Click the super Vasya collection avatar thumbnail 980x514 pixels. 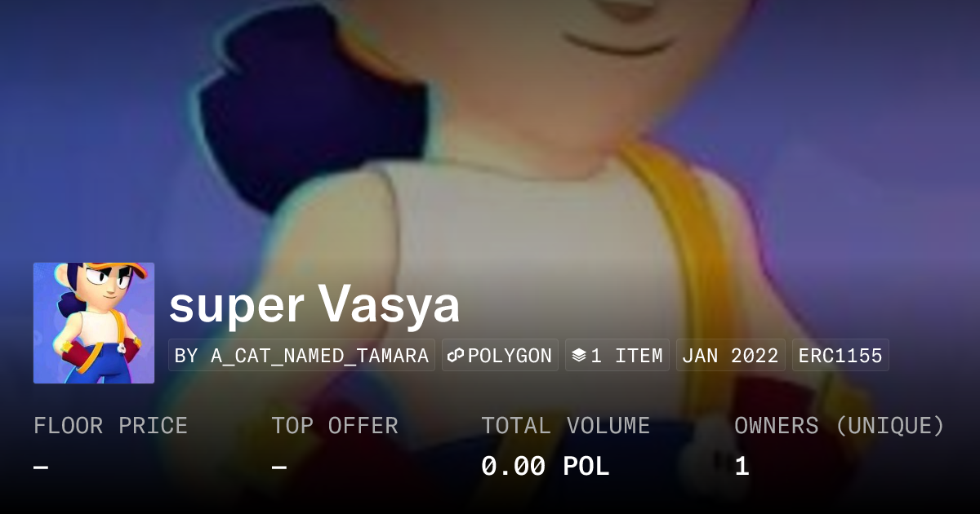pos(94,323)
